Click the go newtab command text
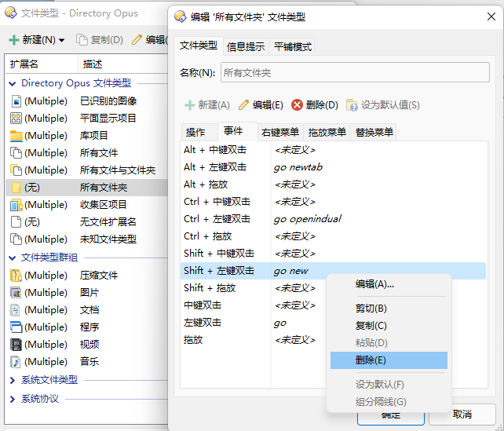This screenshot has height=431, width=504. pyautogui.click(x=298, y=167)
